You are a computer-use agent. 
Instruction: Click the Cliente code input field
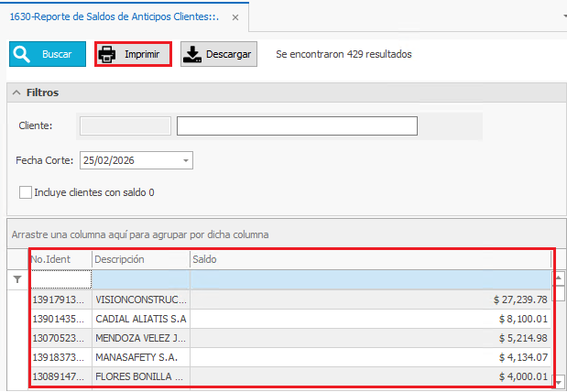point(125,125)
